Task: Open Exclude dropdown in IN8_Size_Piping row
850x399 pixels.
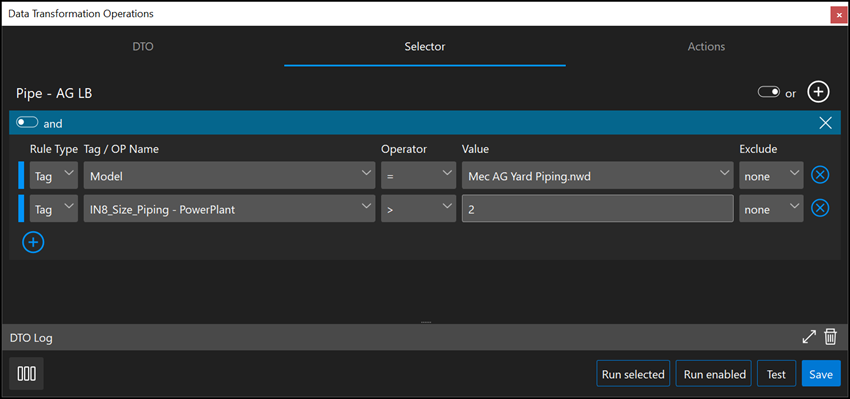Action: point(771,208)
